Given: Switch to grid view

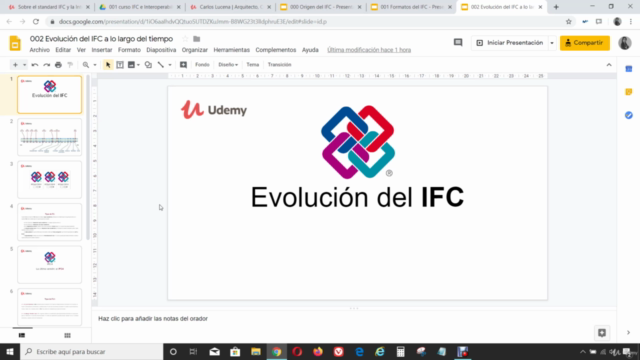Looking at the screenshot, I should [67, 336].
